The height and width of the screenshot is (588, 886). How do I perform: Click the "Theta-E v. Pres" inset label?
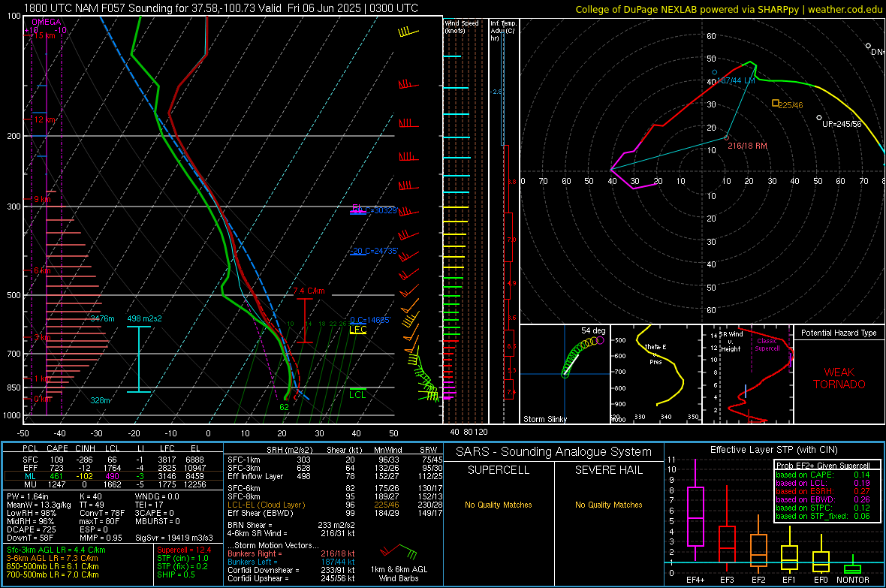point(655,354)
